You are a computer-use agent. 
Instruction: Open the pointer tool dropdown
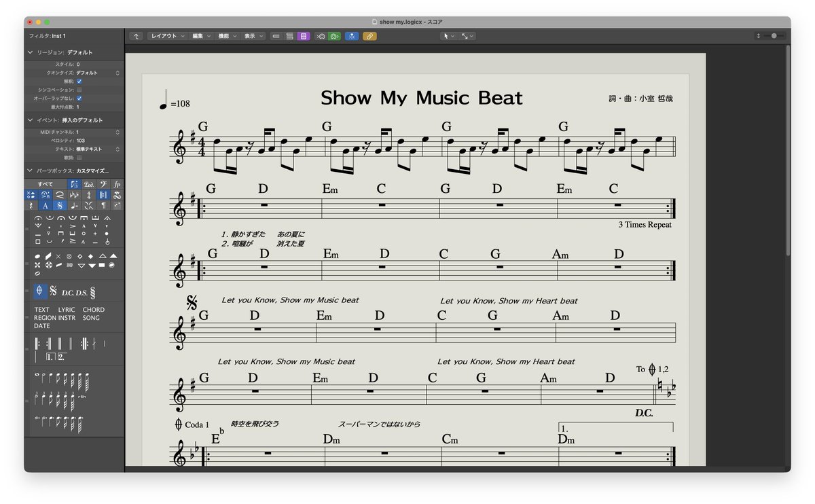448,36
